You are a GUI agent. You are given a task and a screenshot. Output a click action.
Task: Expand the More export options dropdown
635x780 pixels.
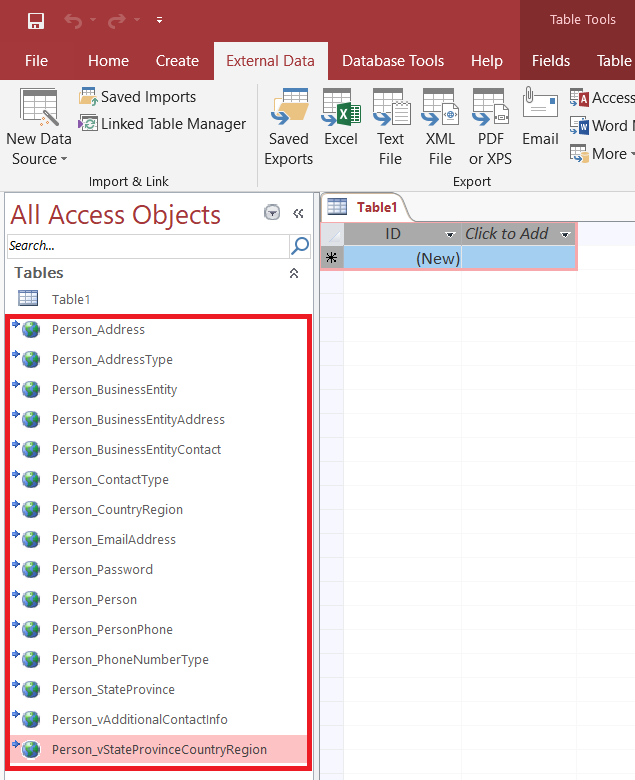click(601, 154)
